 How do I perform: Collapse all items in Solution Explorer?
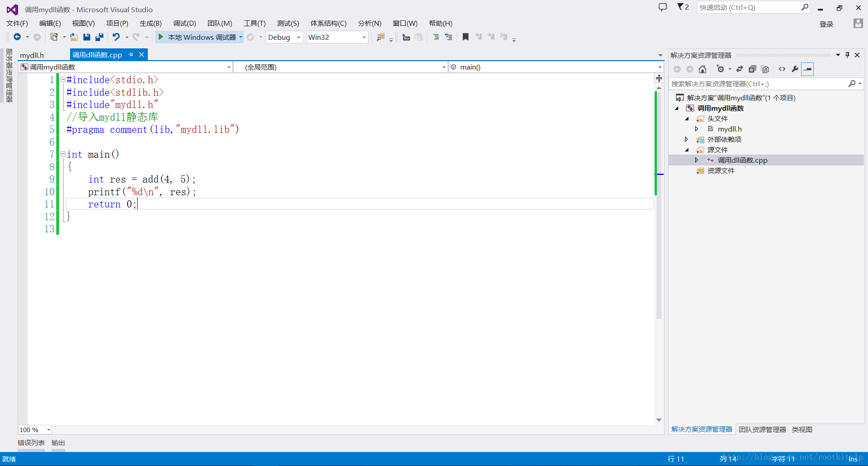pos(752,69)
